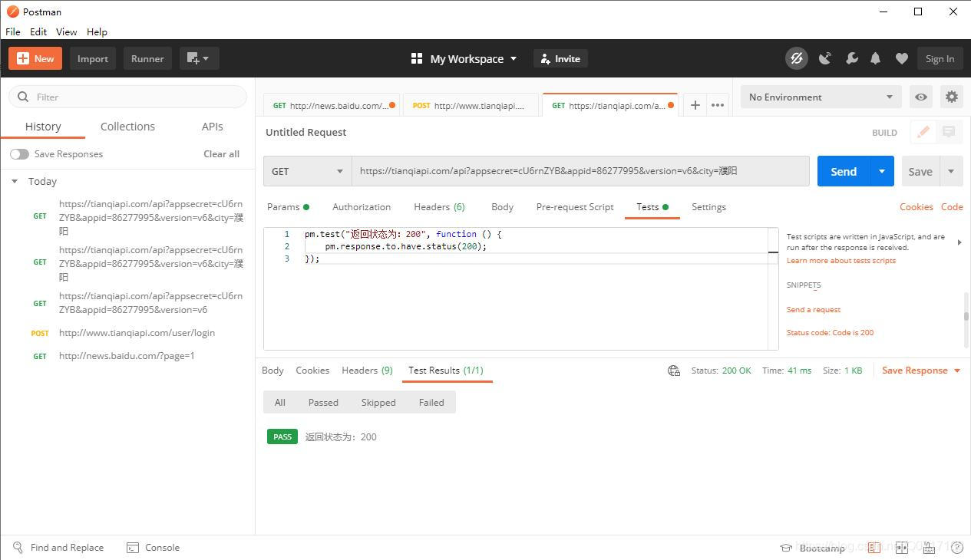Click the comments icon near BUILD
Viewport: 971px width, 560px height.
[x=949, y=132]
